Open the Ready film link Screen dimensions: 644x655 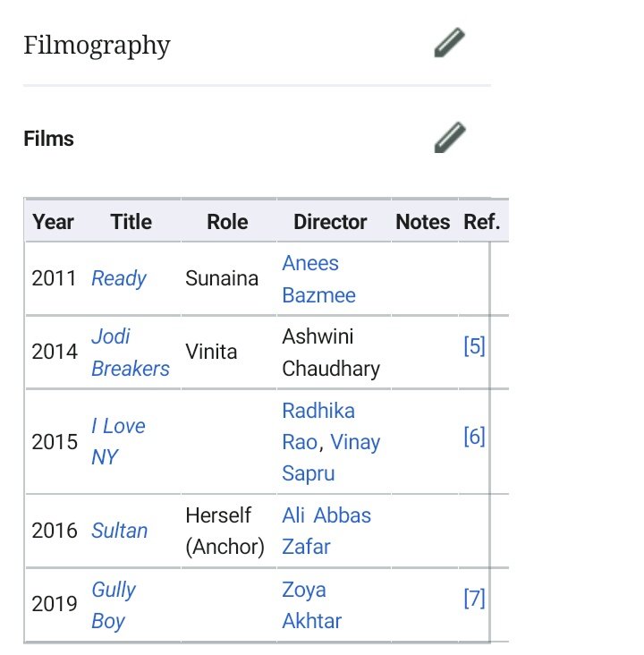[x=119, y=278]
